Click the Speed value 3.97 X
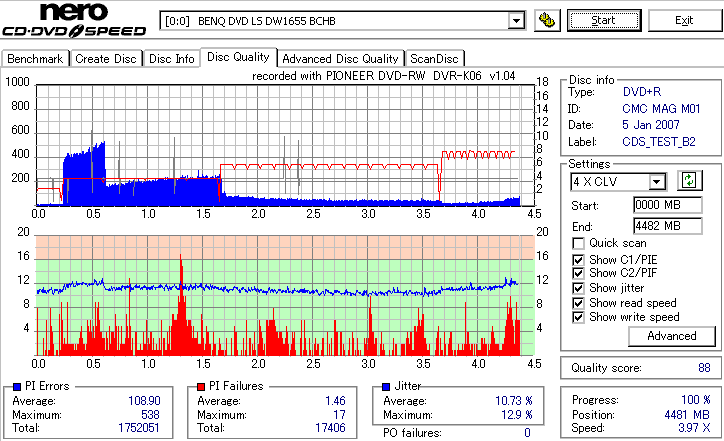 (694, 428)
